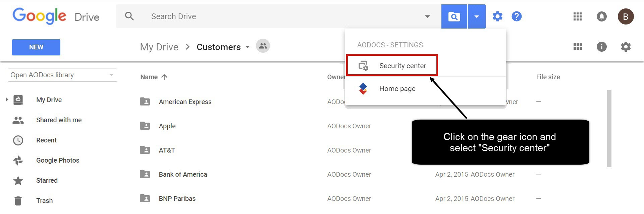The height and width of the screenshot is (214, 644).
Task: Open the blue AODocs dropdown arrow
Action: click(x=477, y=16)
